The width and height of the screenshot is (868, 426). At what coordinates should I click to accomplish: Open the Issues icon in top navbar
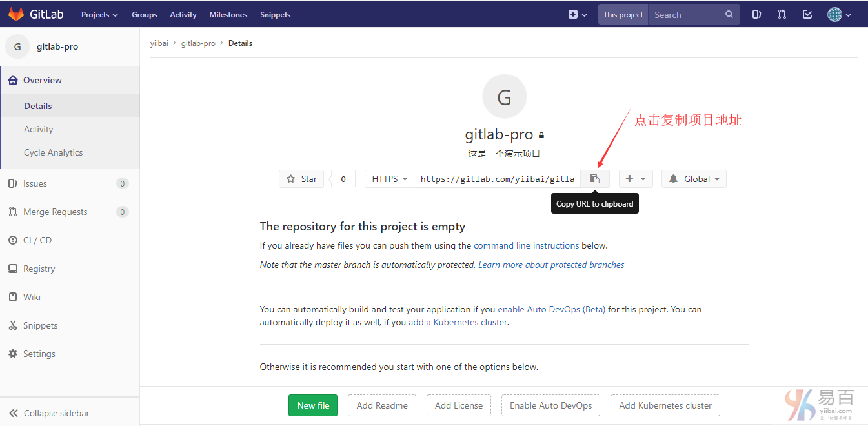[756, 14]
